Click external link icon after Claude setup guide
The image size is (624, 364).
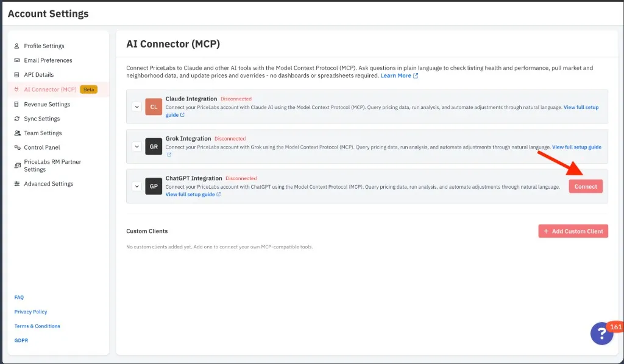point(182,115)
